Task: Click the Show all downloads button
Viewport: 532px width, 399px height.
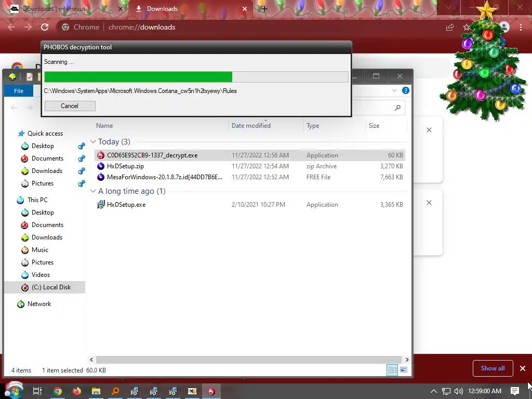Action: (493, 368)
